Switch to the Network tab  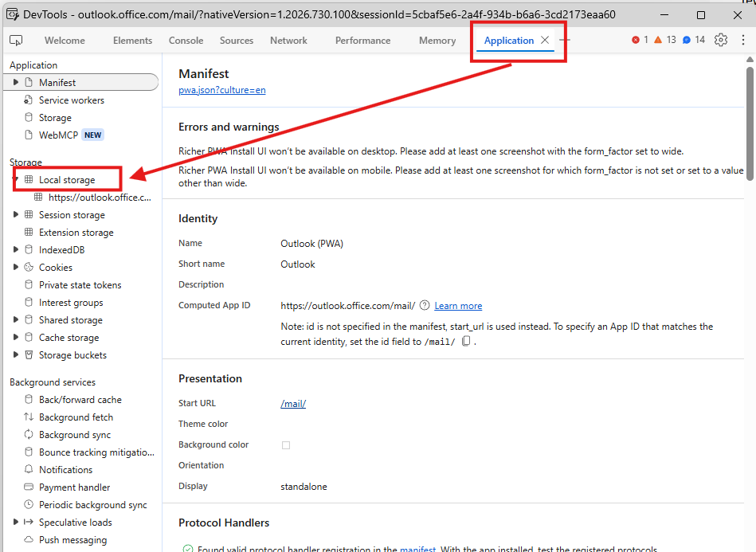click(288, 41)
